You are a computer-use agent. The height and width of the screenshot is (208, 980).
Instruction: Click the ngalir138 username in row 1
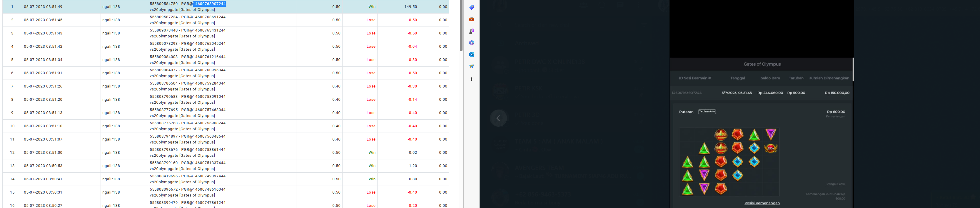pyautogui.click(x=111, y=7)
